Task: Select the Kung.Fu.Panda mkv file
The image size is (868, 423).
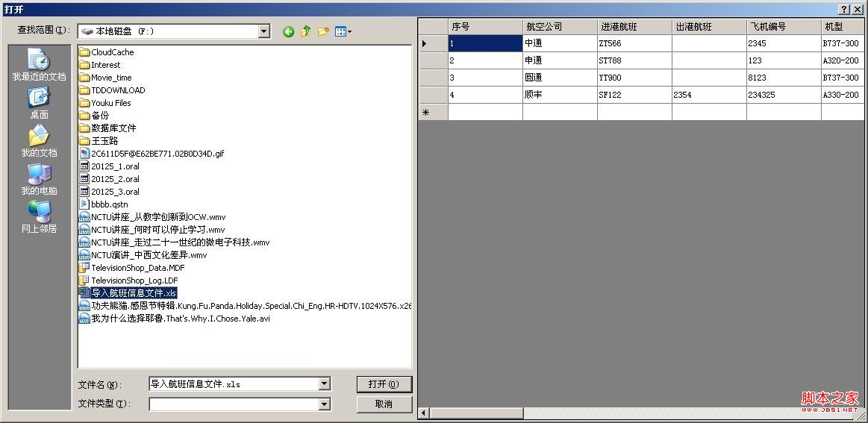Action: (246, 306)
